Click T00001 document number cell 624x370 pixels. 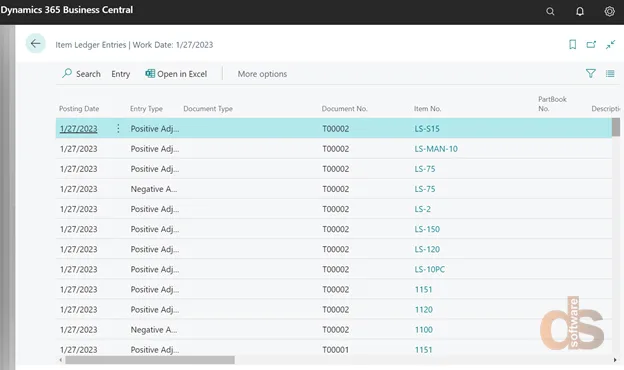pyautogui.click(x=335, y=350)
